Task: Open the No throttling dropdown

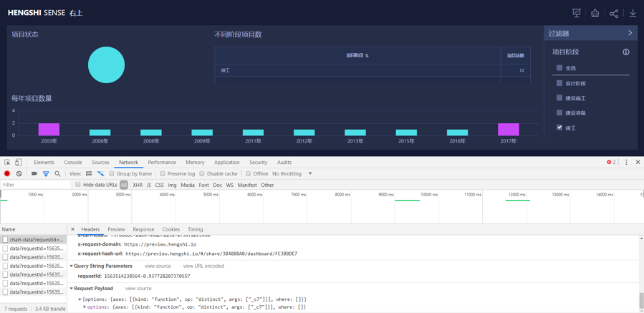Action: (292, 174)
